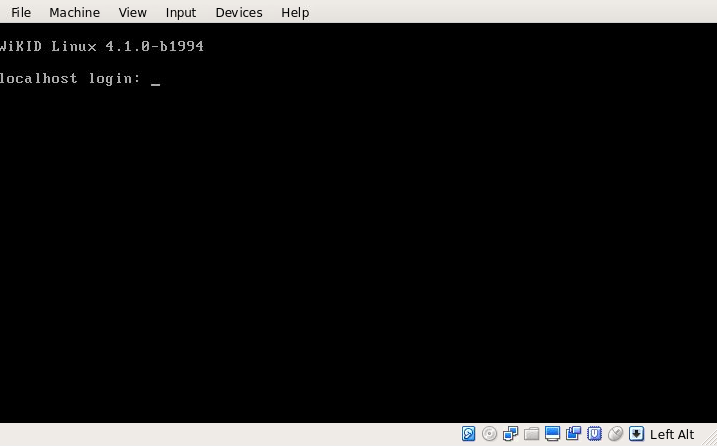
Task: Click the localhost login prompt
Action: coord(70,79)
